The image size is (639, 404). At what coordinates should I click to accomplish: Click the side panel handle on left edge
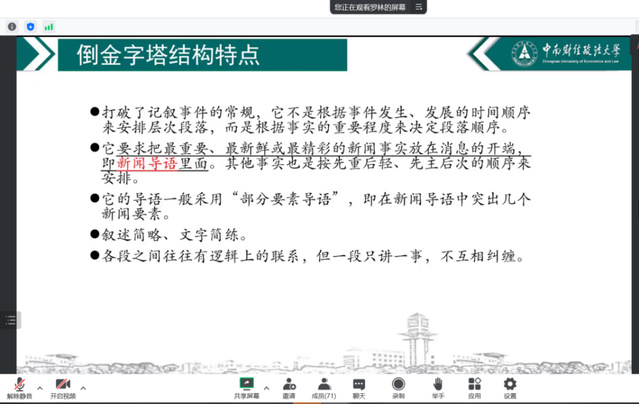tap(11, 320)
